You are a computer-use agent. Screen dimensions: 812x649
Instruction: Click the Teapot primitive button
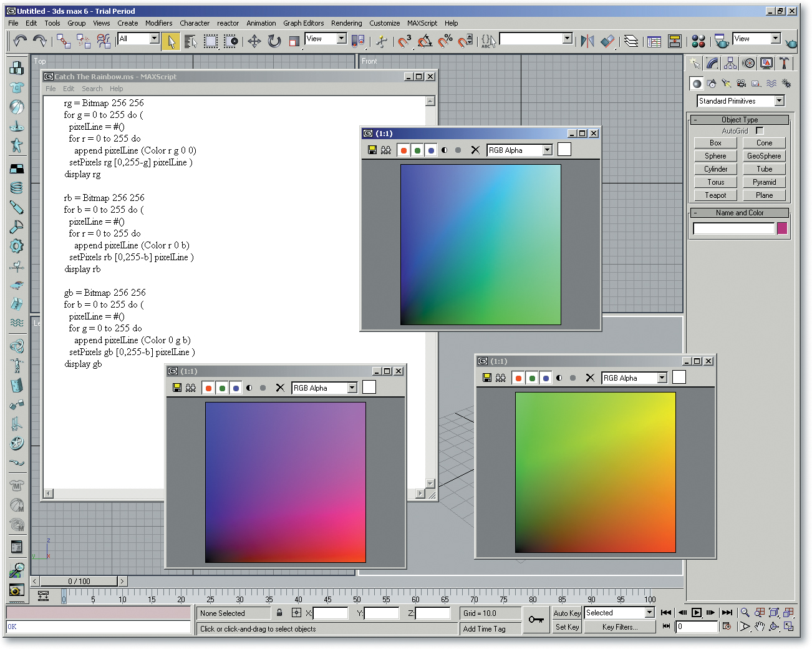point(715,195)
